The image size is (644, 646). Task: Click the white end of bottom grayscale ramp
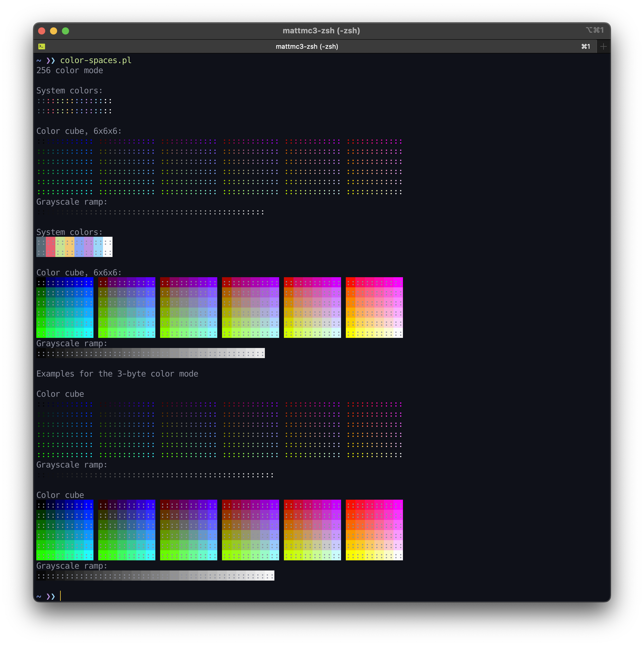click(x=270, y=576)
